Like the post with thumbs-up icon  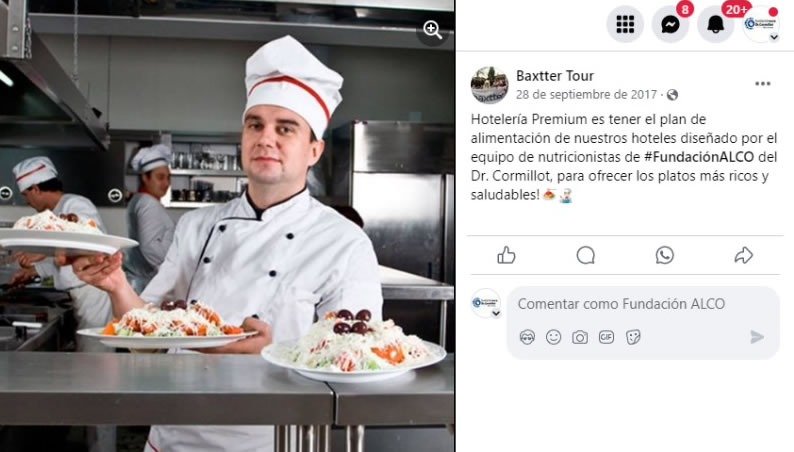tap(506, 255)
